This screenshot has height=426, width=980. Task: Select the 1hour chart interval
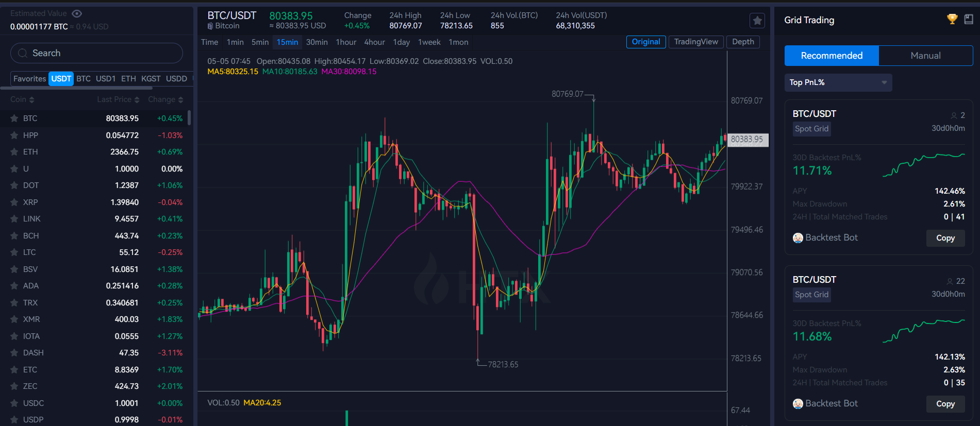[346, 42]
